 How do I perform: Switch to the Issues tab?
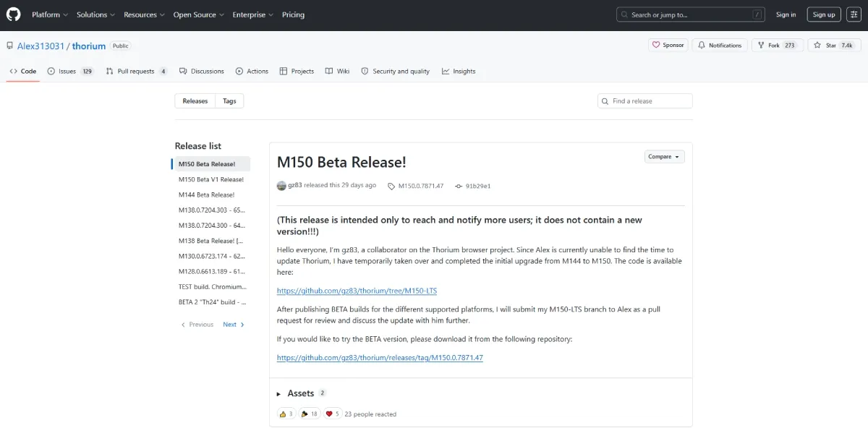pos(71,71)
